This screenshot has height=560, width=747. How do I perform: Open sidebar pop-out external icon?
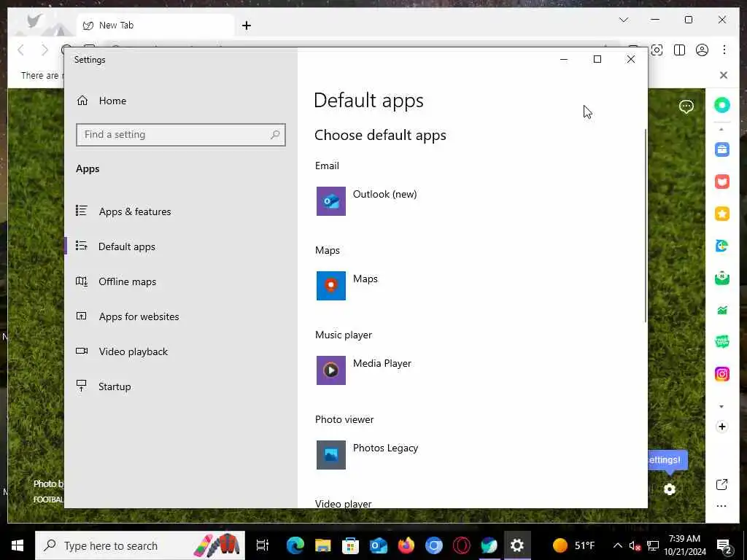coord(721,485)
